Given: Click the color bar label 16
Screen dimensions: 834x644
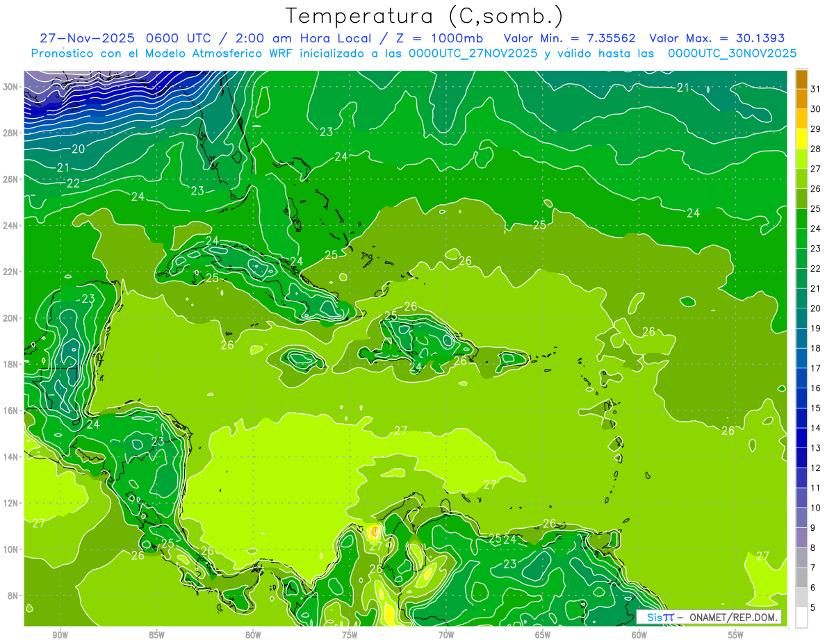Looking at the screenshot, I should pyautogui.click(x=815, y=388).
